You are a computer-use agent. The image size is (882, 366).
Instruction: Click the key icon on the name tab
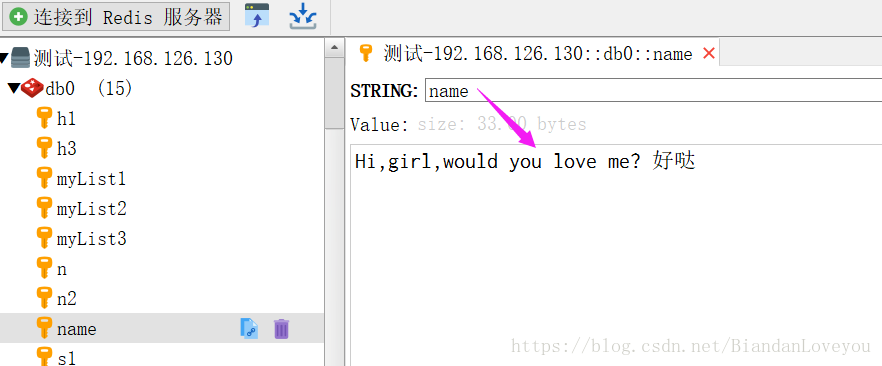[366, 53]
